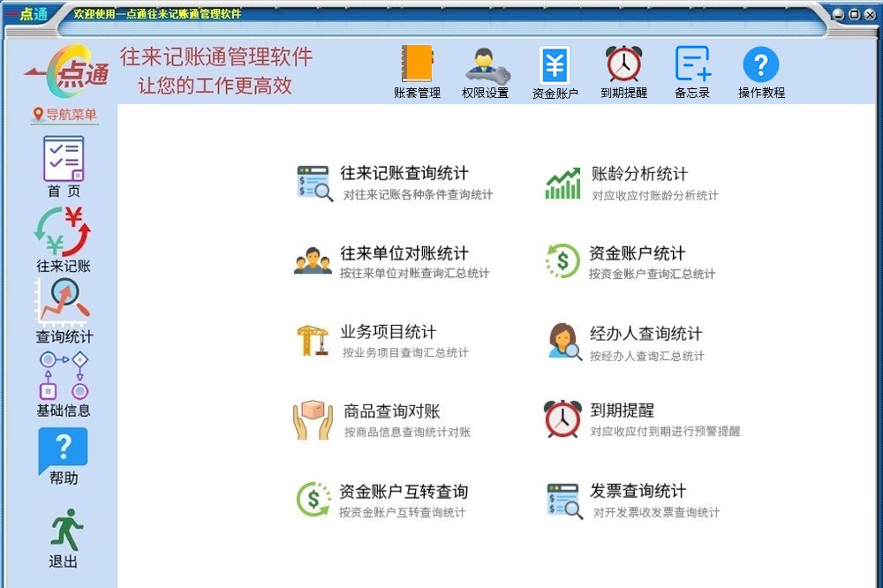Open 发票查询统计 title link
Viewport: 883px width, 588px height.
tap(638, 491)
